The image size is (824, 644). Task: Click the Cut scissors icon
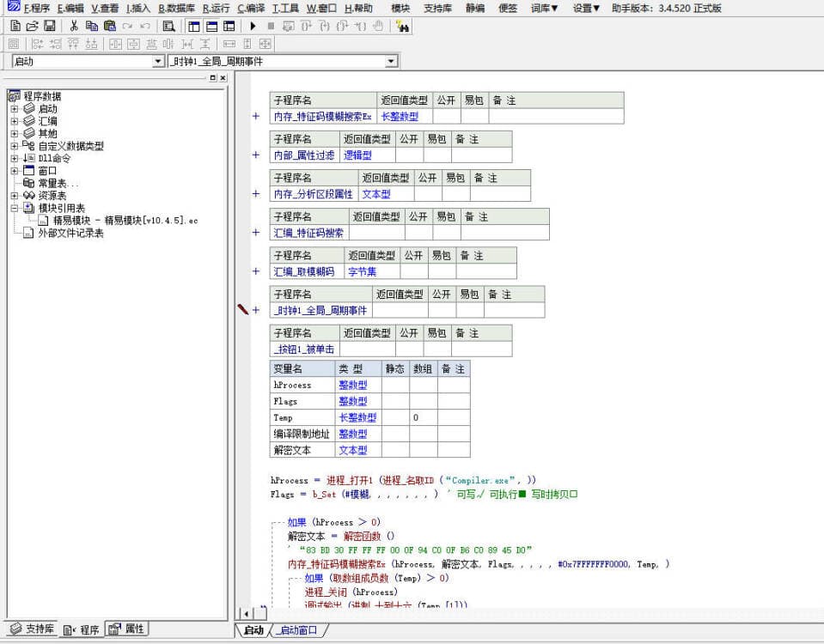pyautogui.click(x=74, y=26)
